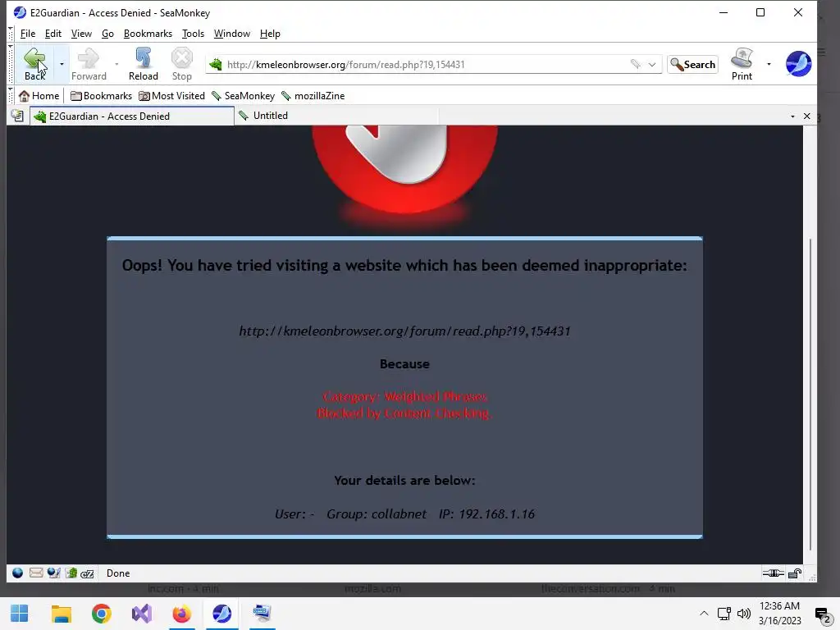This screenshot has width=840, height=630.
Task: Open the Tools menu
Action: pos(193,33)
